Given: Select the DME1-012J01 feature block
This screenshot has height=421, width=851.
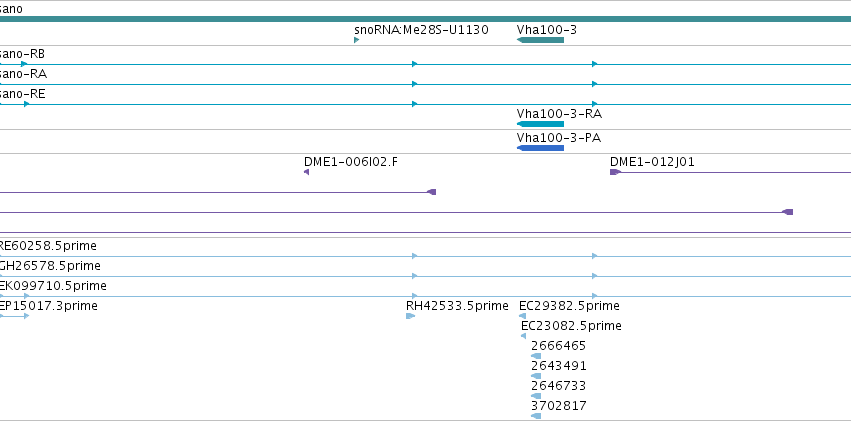Looking at the screenshot, I should (x=615, y=172).
